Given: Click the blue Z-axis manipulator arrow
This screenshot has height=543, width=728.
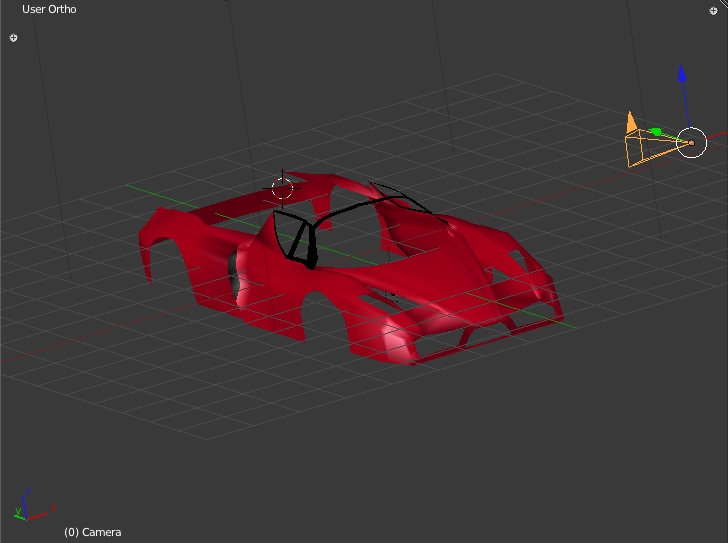Looking at the screenshot, I should click(x=682, y=74).
